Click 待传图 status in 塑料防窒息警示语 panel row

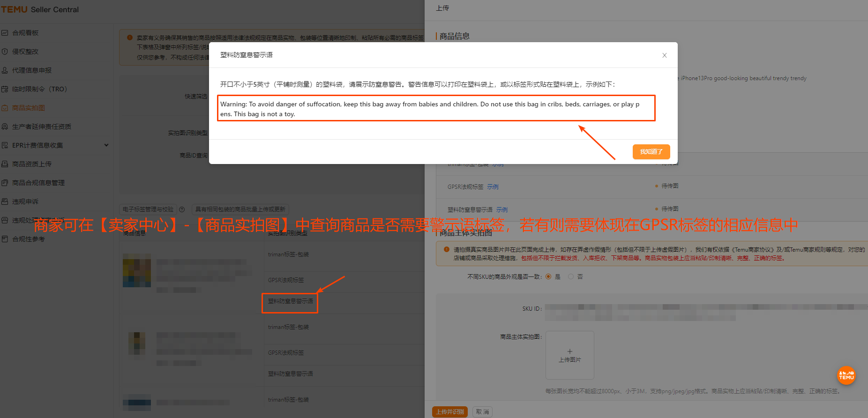coord(670,209)
